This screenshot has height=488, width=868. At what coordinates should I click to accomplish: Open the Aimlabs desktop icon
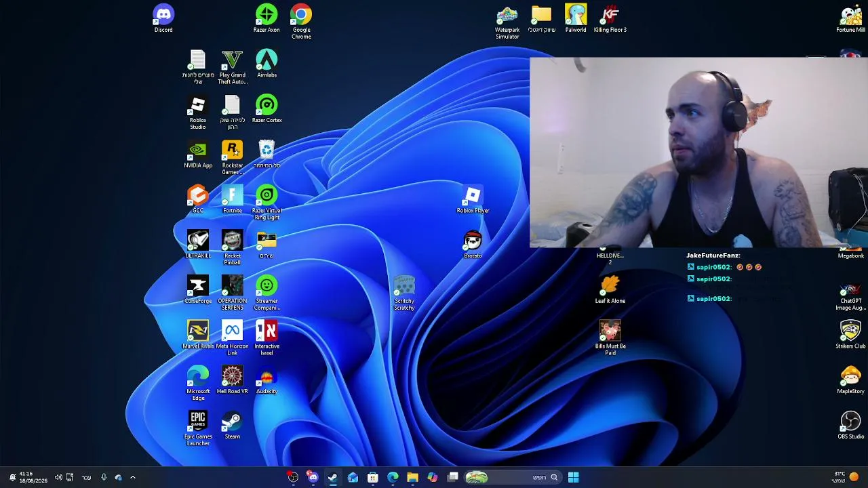[267, 64]
